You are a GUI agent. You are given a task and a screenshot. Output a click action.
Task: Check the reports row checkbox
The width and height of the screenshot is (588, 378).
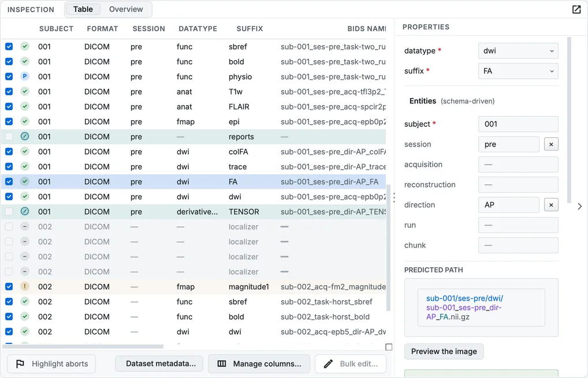pos(9,136)
